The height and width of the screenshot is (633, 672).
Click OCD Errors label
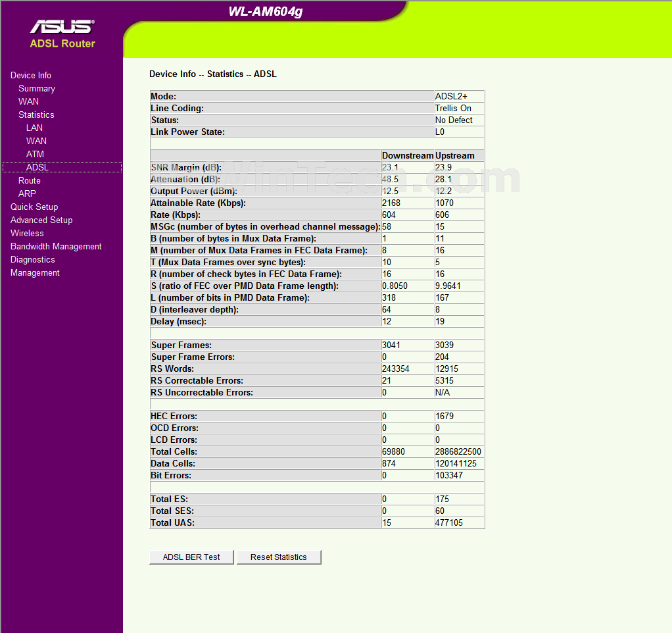(x=174, y=428)
